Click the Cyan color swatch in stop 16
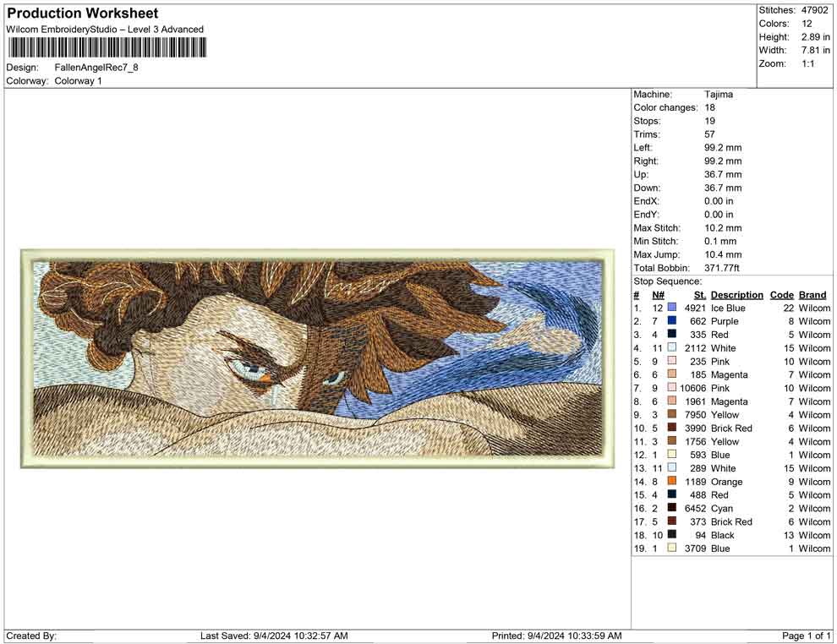837x644 pixels. [671, 508]
